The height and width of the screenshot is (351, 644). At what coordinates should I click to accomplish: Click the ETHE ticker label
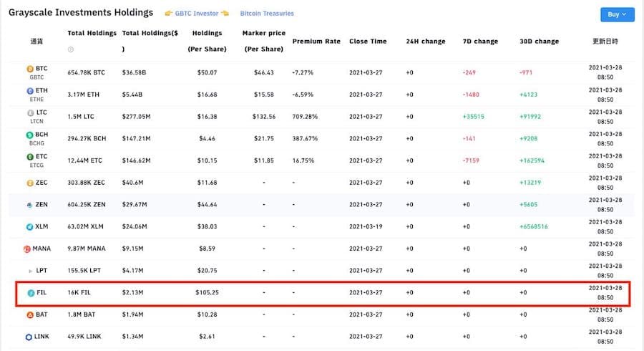pyautogui.click(x=36, y=100)
